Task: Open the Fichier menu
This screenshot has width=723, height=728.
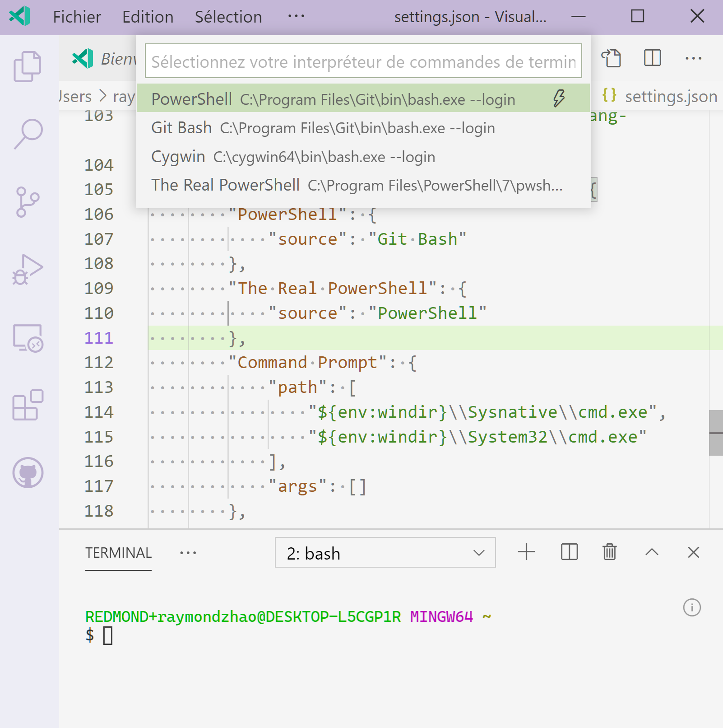Action: (x=77, y=17)
